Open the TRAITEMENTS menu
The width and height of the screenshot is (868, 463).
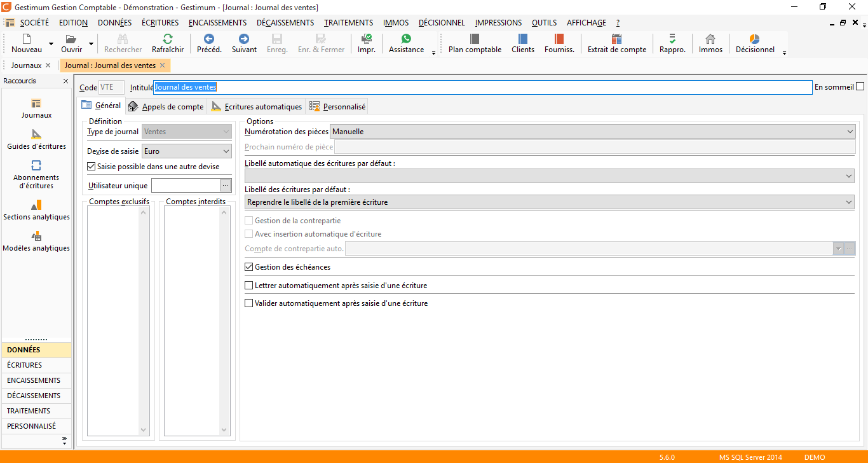(348, 23)
